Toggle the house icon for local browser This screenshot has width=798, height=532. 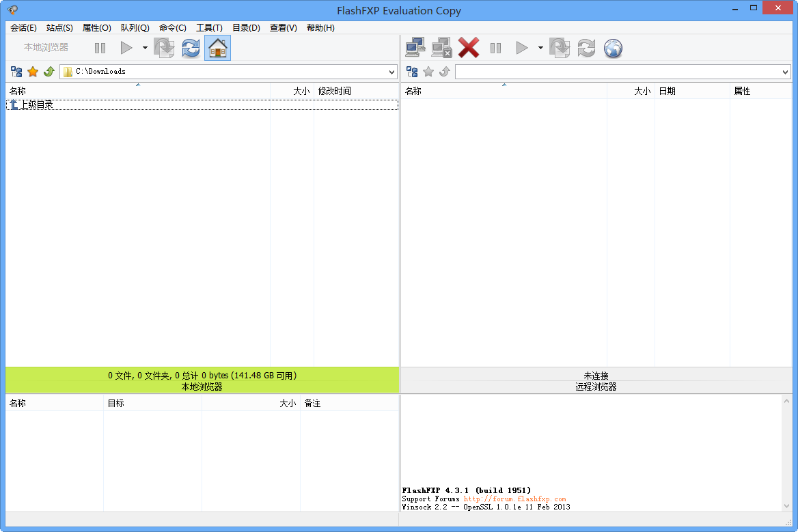click(x=217, y=48)
